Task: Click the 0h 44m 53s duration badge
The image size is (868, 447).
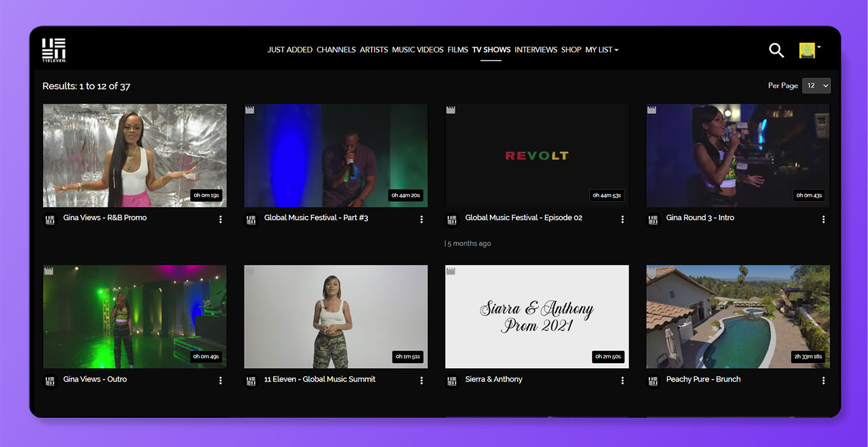Action: tap(607, 195)
